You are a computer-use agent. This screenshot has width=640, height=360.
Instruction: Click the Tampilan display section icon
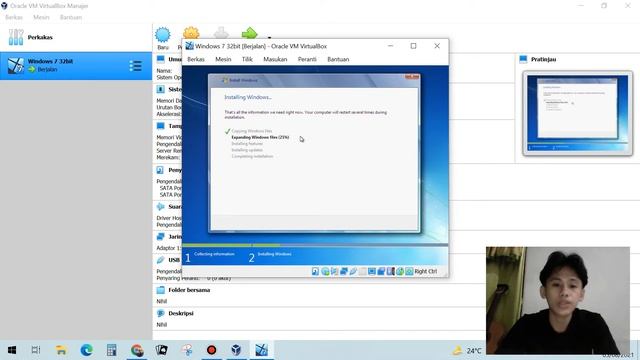(160, 126)
